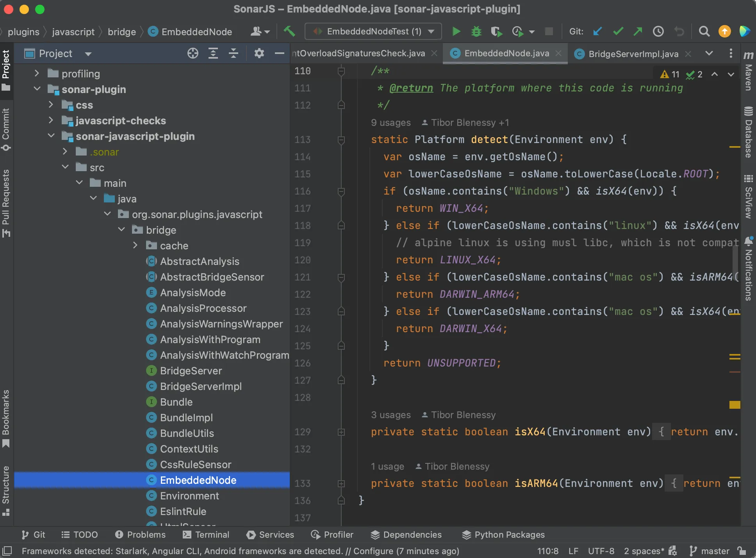The width and height of the screenshot is (756, 558).
Task: Rollback changes with undo arrow icon
Action: (x=679, y=31)
